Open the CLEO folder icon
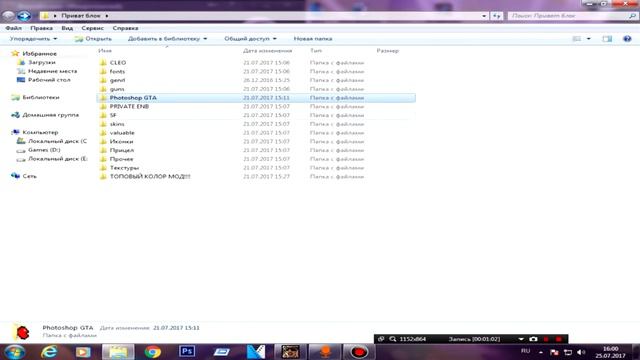 tap(103, 63)
